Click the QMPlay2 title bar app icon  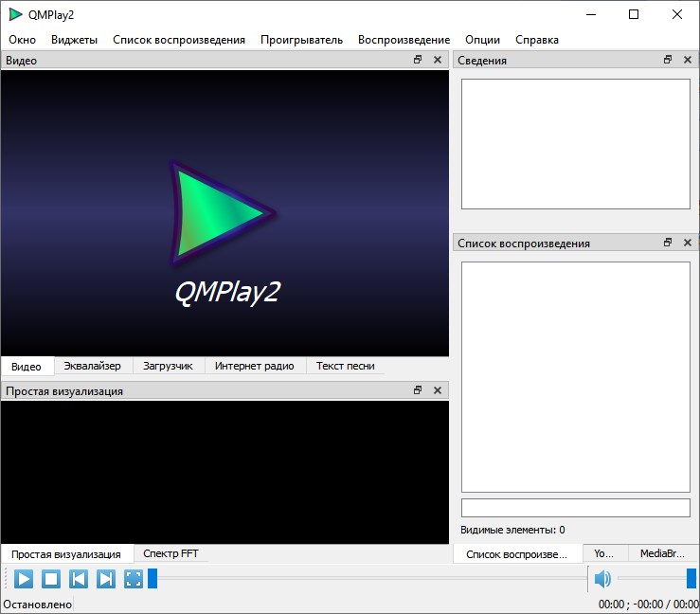15,14
